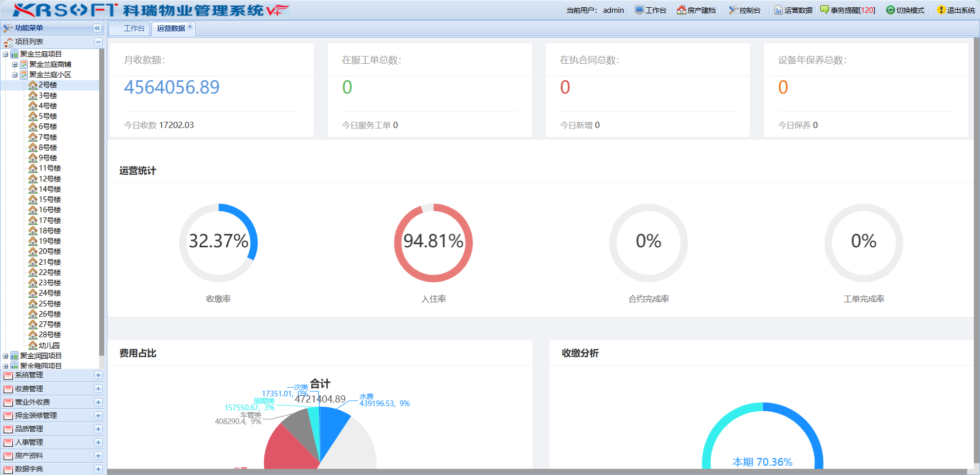The image size is (980, 475).
Task: Click the 项目列表 house panel icon
Action: pyautogui.click(x=8, y=42)
